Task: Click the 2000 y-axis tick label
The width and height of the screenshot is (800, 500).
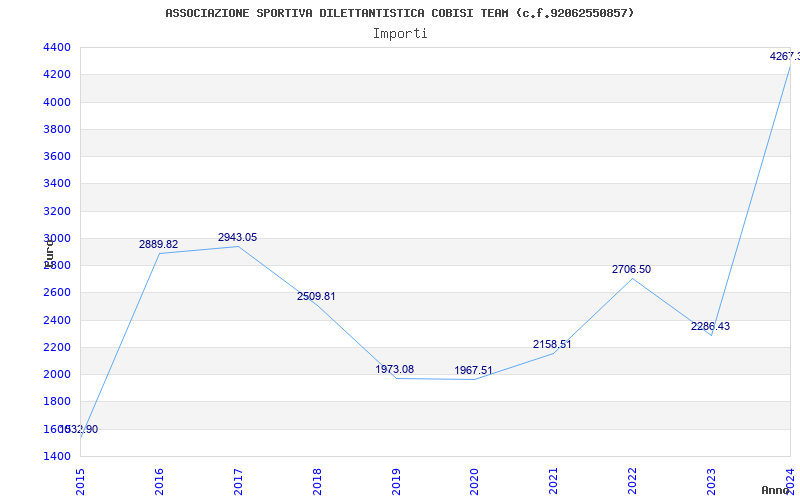Action: (x=57, y=374)
